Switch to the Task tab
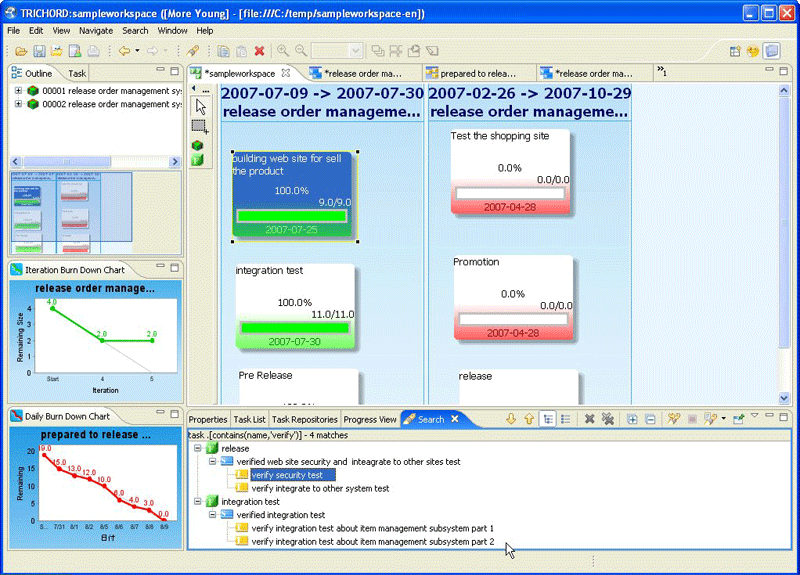Viewport: 800px width, 575px height. click(77, 73)
